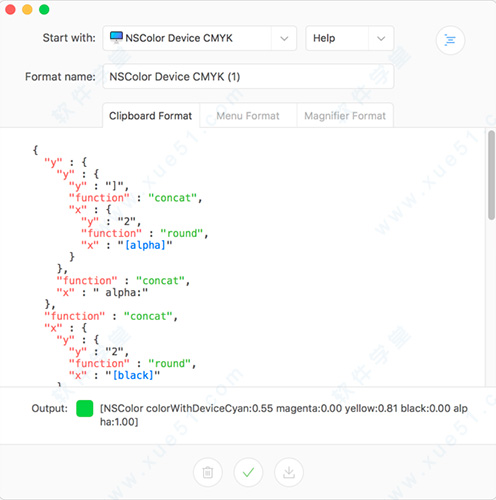Click the [black] token in the code
The width and height of the screenshot is (496, 500).
click(x=133, y=375)
